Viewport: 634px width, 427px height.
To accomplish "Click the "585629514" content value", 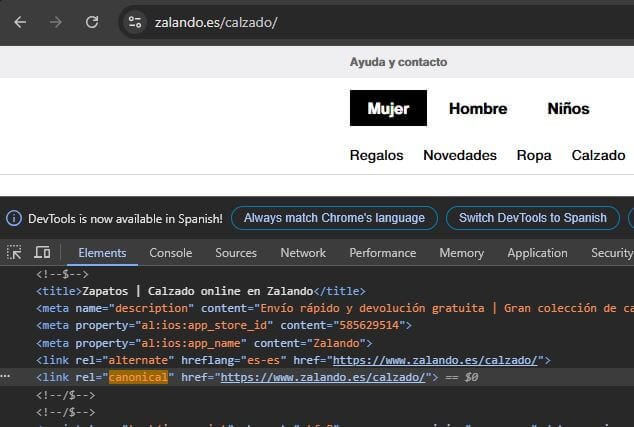I will pos(369,326).
